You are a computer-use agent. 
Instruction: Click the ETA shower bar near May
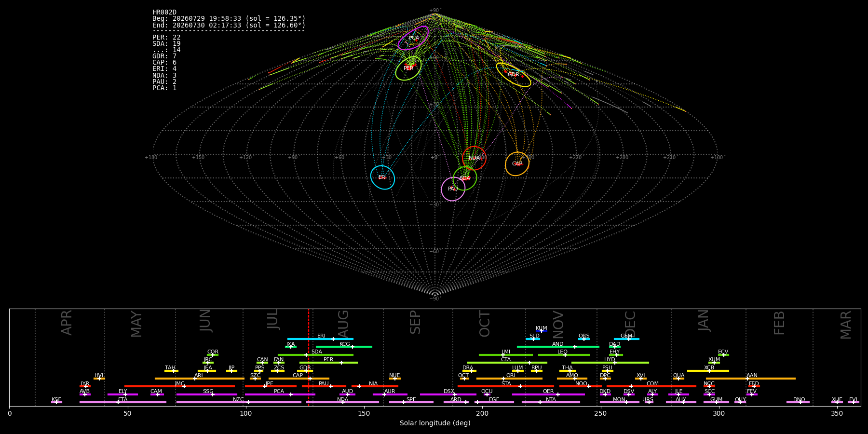coord(123,402)
